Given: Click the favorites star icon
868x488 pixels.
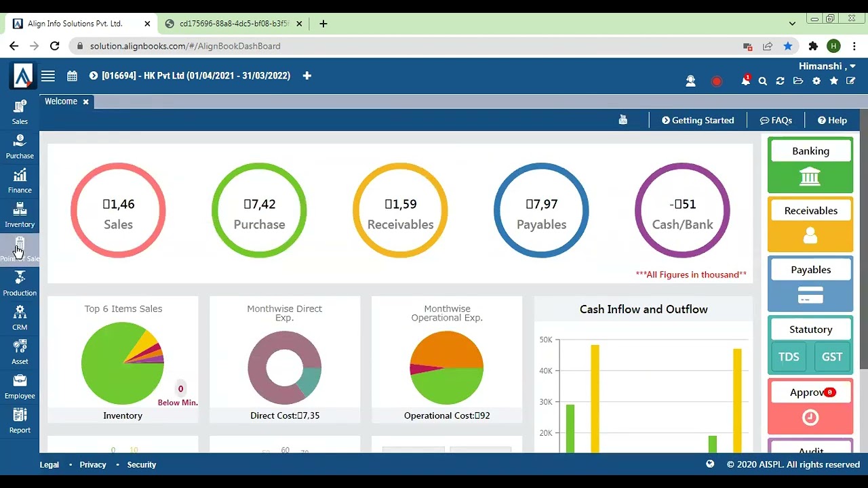Looking at the screenshot, I should click(834, 81).
